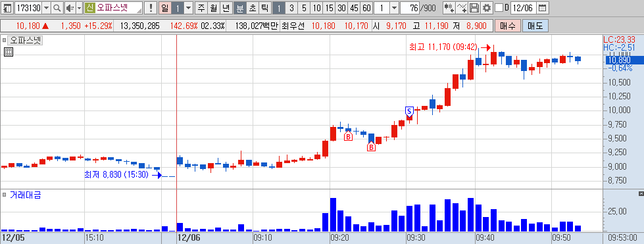This screenshot has height=244, width=644.
Task: Select the 5-minute interval tab
Action: click(x=303, y=8)
